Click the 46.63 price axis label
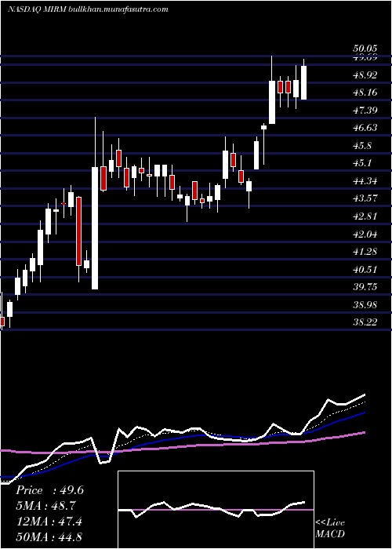 [365, 128]
